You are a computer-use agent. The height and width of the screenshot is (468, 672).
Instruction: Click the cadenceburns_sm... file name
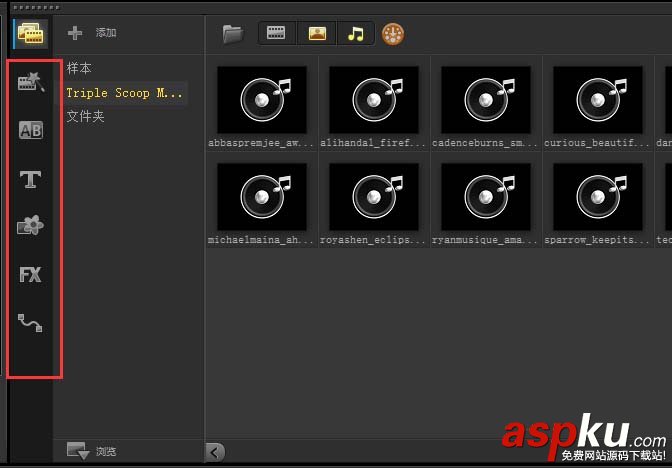pyautogui.click(x=485, y=143)
